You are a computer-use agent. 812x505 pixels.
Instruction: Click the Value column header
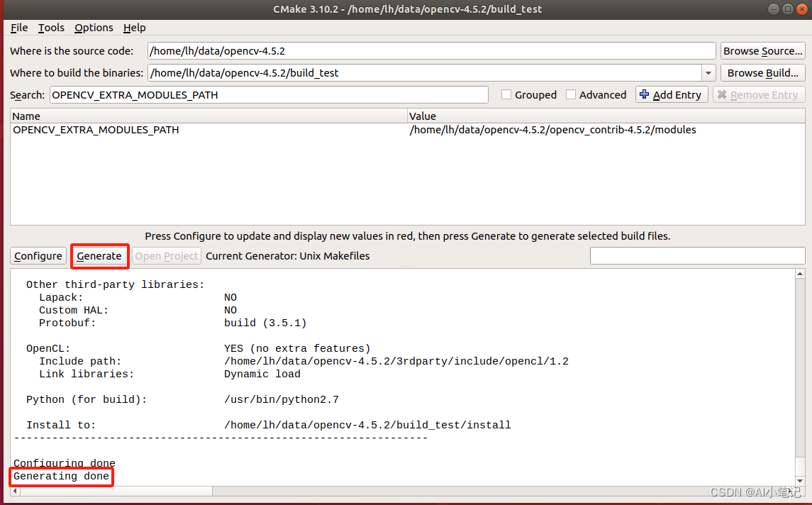pos(606,116)
